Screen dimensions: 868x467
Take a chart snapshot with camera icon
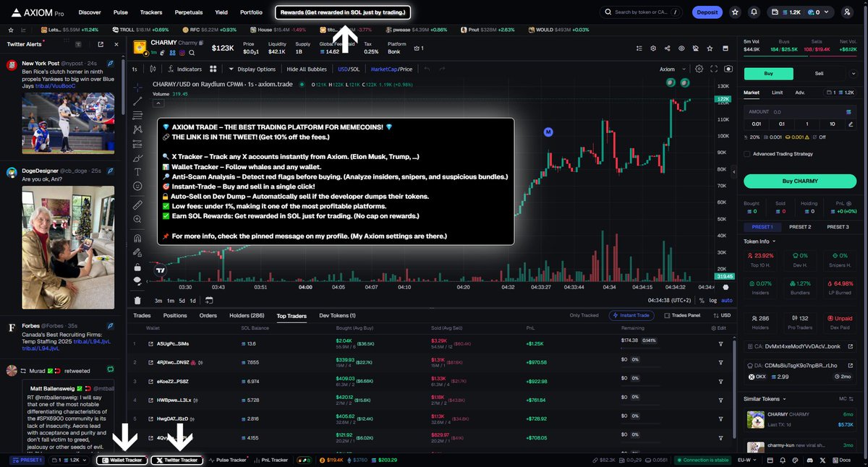[728, 69]
